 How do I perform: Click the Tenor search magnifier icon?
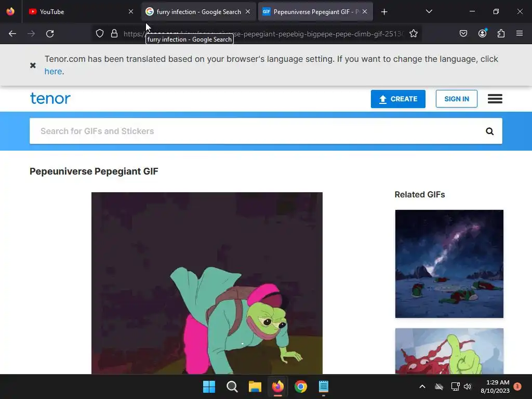(489, 131)
